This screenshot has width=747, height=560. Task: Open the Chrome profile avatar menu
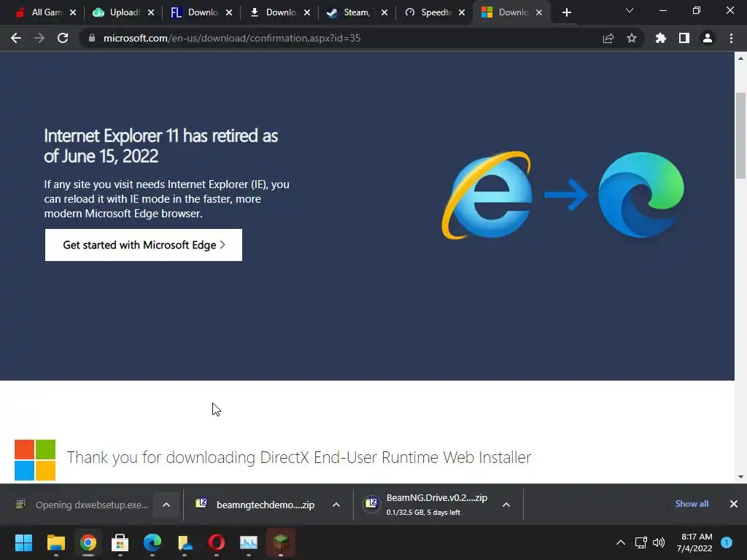(708, 38)
